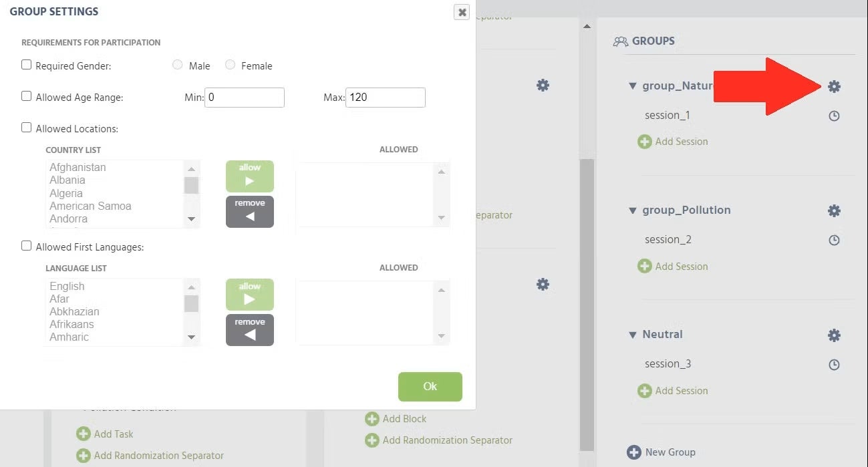Collapse the group_Nature group

(633, 86)
